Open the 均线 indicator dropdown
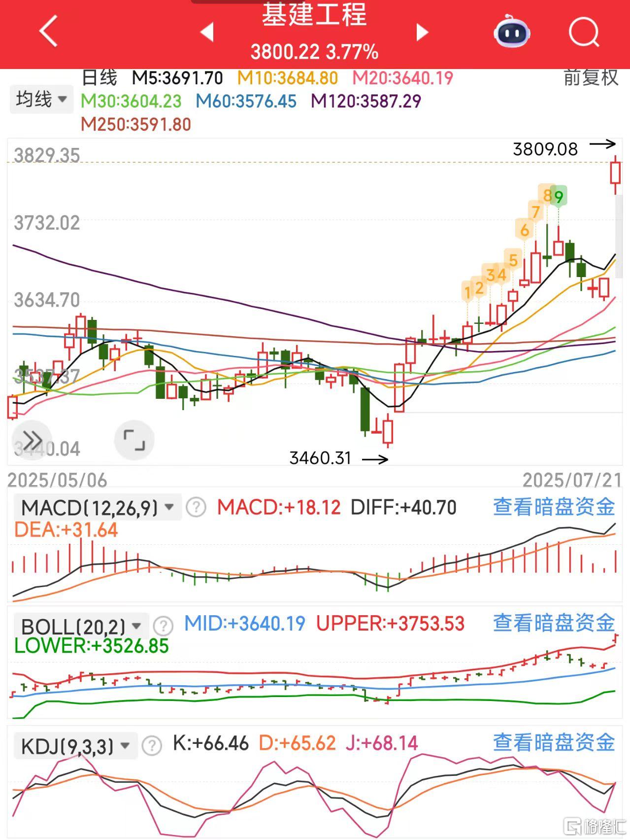630x840 pixels. click(41, 99)
